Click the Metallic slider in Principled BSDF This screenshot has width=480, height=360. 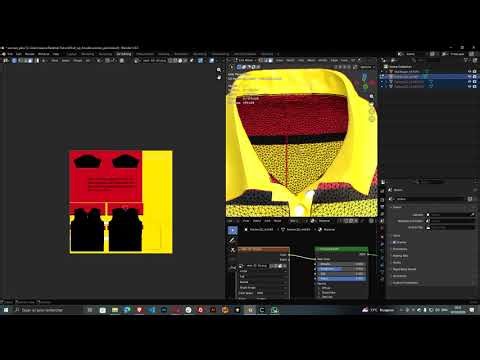click(341, 264)
